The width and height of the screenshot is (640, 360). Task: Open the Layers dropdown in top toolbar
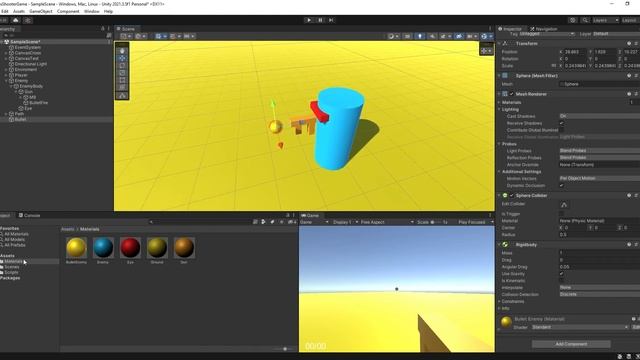click(x=605, y=20)
